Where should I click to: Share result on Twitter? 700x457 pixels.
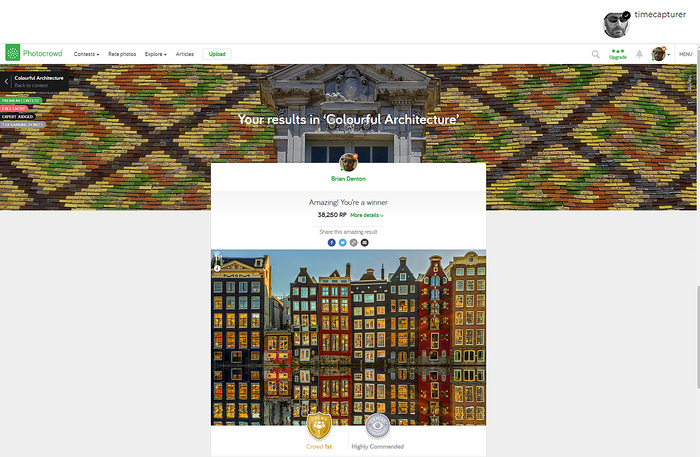coord(342,242)
